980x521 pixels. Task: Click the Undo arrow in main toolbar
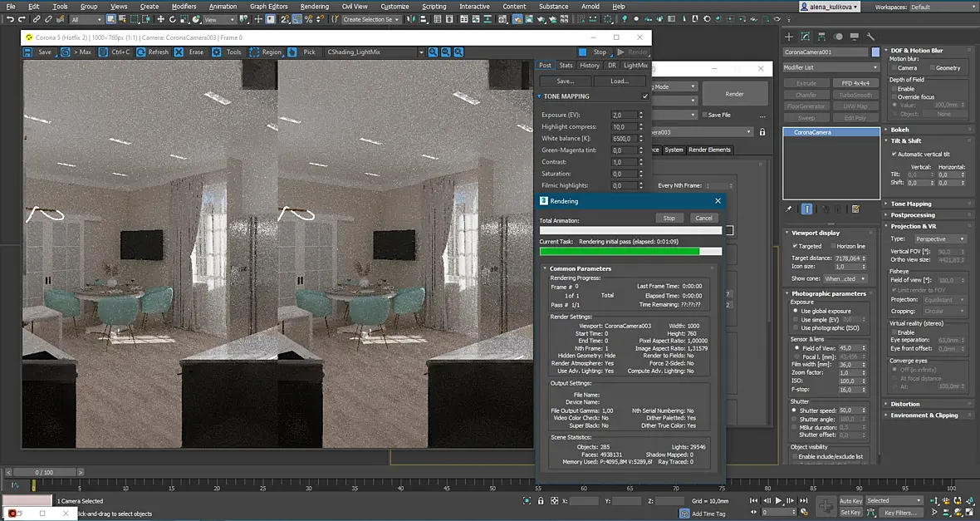pyautogui.click(x=10, y=19)
